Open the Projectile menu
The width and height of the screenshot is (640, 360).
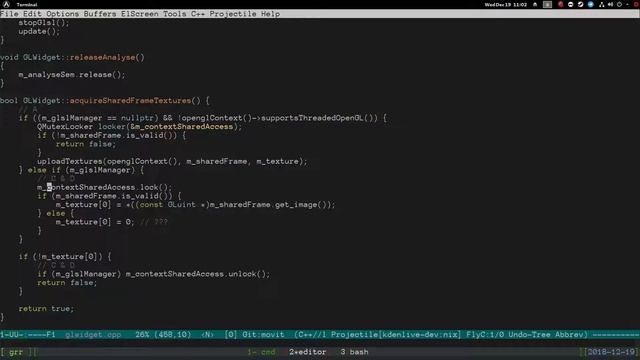[x=233, y=14]
